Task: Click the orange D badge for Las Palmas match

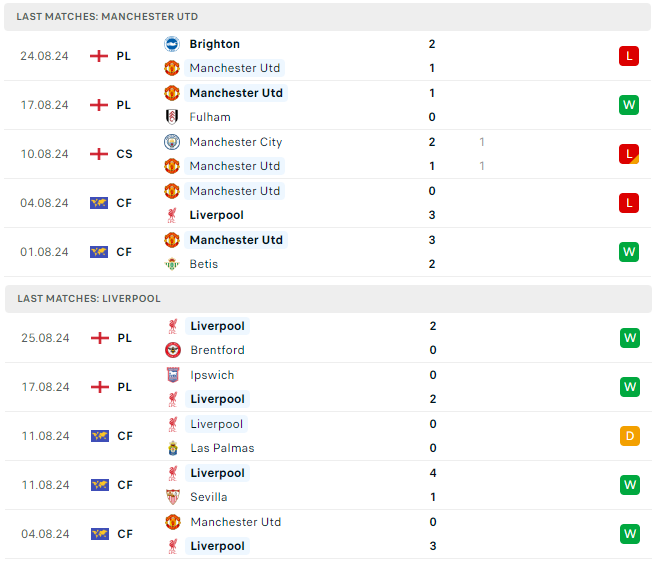Action: (x=629, y=436)
